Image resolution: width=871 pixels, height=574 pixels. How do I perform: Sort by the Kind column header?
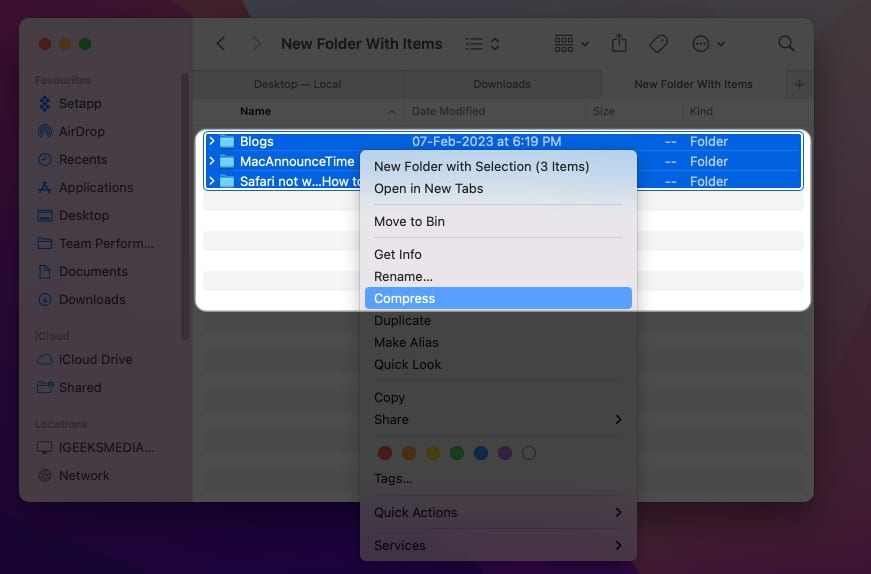(701, 111)
